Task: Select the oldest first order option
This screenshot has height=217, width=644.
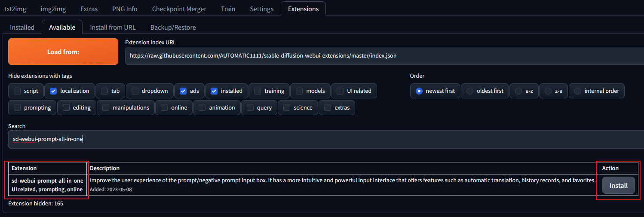Action: [x=470, y=91]
